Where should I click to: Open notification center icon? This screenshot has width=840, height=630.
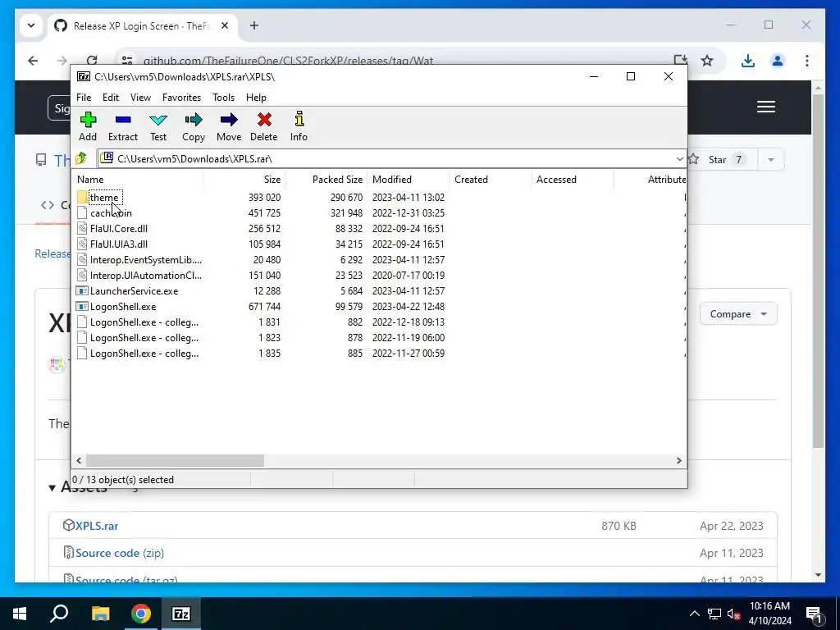(814, 614)
